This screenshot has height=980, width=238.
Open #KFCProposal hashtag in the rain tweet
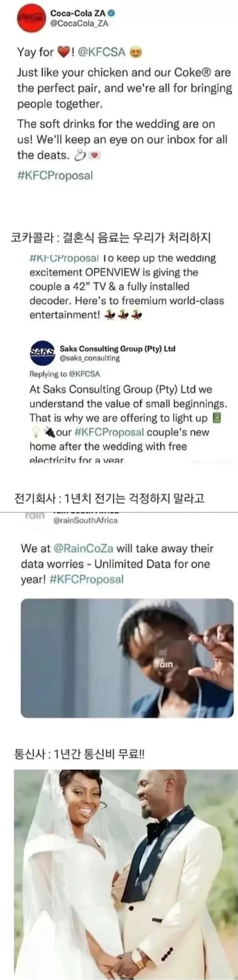86,580
